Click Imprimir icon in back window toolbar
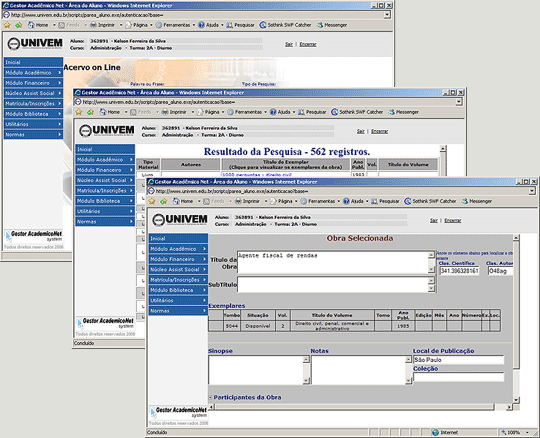540x438 pixels. click(93, 25)
